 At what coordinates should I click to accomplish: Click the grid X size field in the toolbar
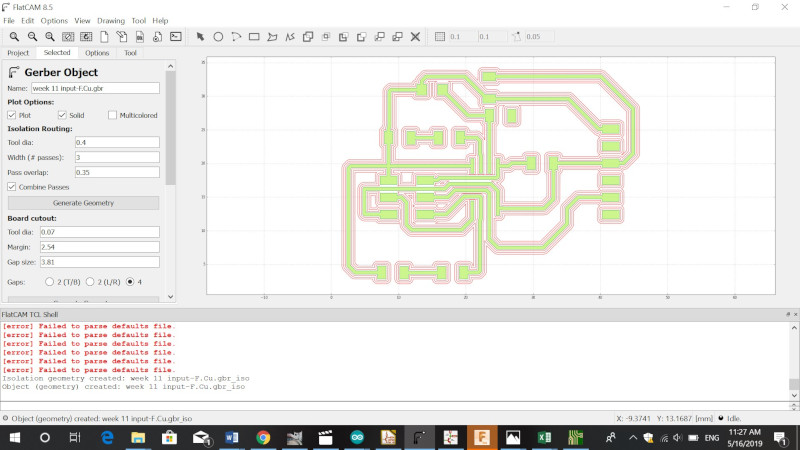[462, 37]
